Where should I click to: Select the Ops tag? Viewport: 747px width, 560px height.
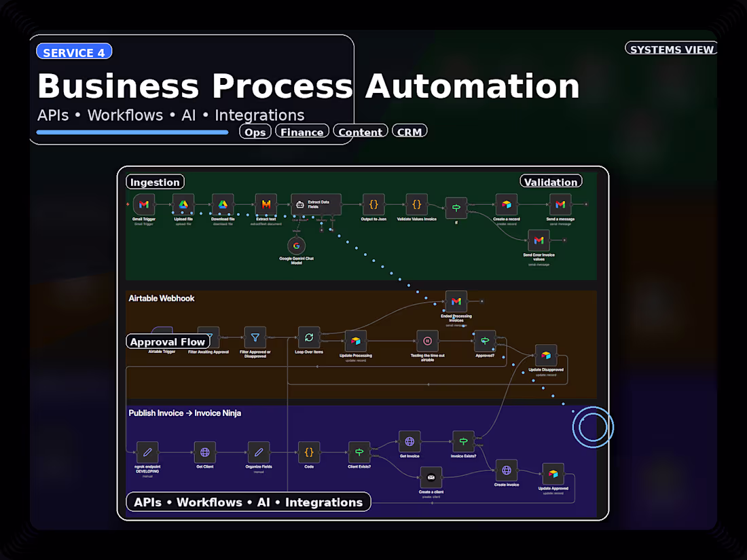(255, 132)
